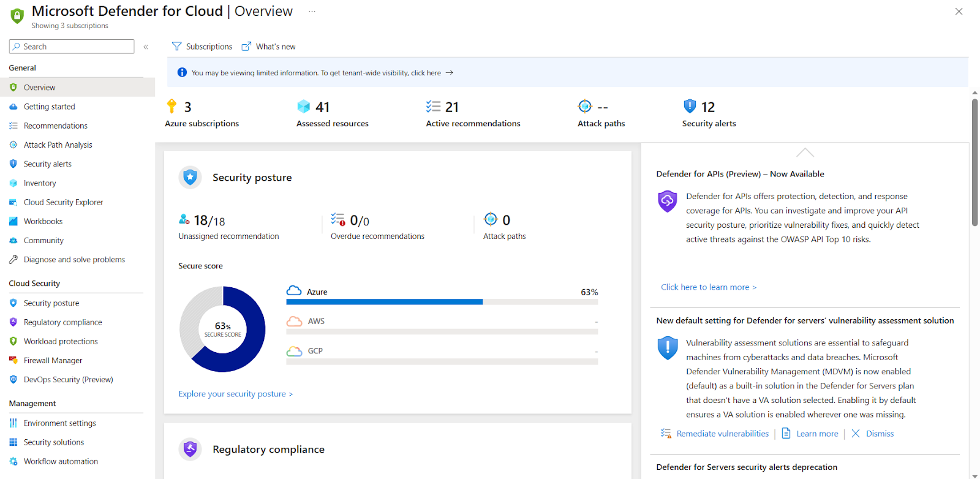The width and height of the screenshot is (980, 479).
Task: Collapse news panel with the up chevron
Action: [805, 152]
